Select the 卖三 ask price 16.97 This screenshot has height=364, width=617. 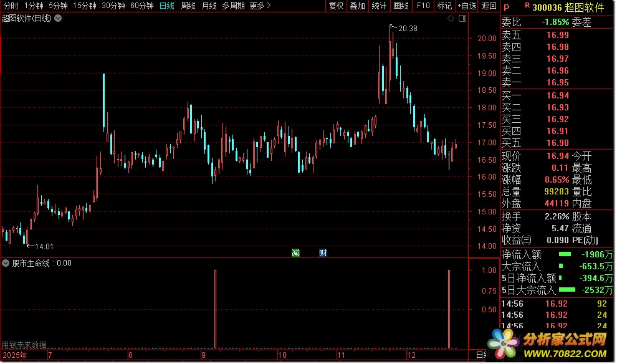point(558,59)
